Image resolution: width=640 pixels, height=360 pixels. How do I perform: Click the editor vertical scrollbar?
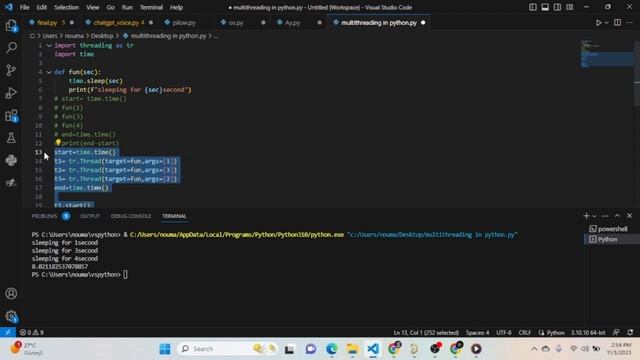click(x=637, y=73)
